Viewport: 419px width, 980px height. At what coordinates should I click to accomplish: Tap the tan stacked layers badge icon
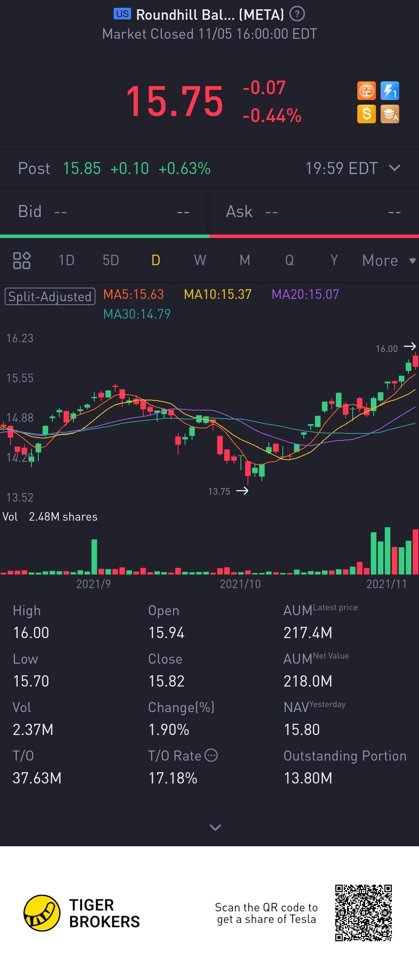390,114
